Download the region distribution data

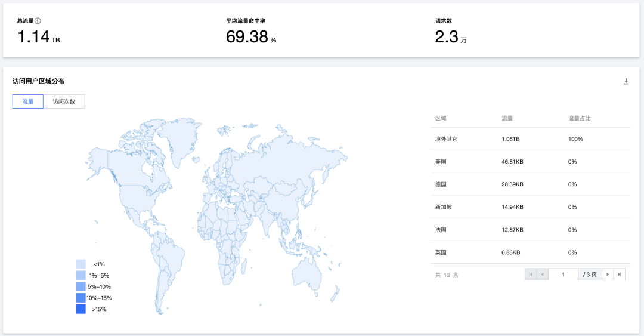point(626,82)
